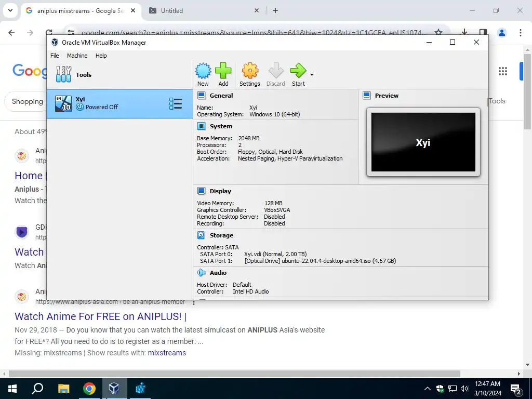The image size is (532, 399).
Task: Click the Windows 10 (64-bit) operating system value
Action: pyautogui.click(x=274, y=114)
